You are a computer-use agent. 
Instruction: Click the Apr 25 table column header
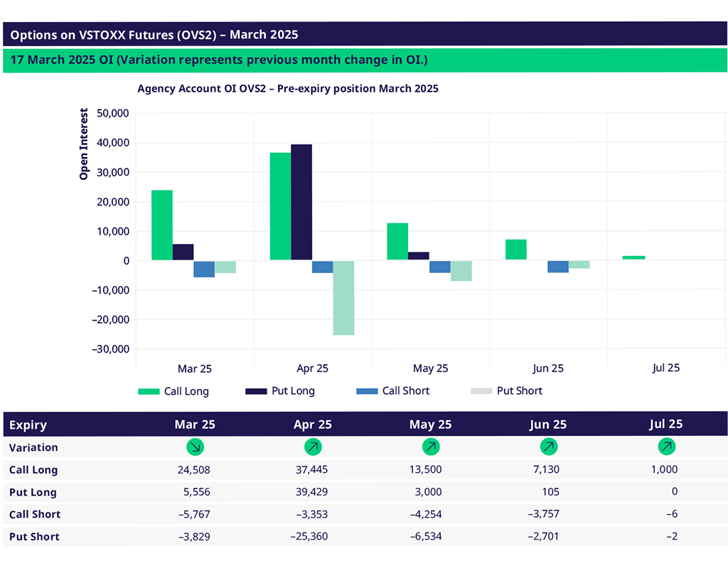pos(313,424)
